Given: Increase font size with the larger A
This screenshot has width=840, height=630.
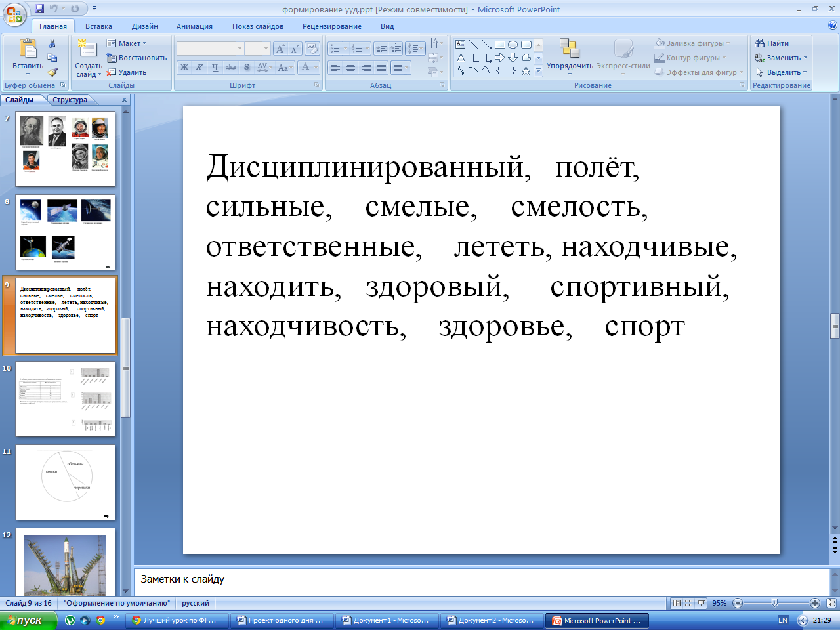Looking at the screenshot, I should tap(280, 49).
